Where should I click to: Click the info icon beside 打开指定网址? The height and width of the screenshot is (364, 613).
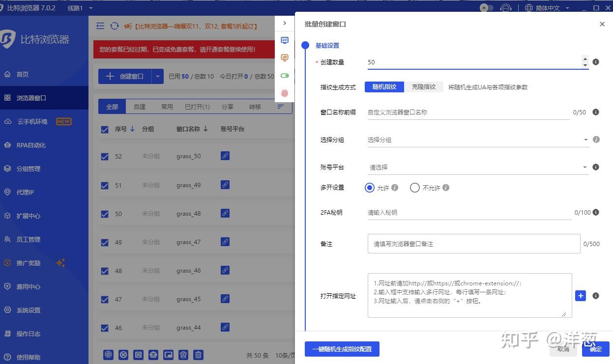click(x=596, y=296)
